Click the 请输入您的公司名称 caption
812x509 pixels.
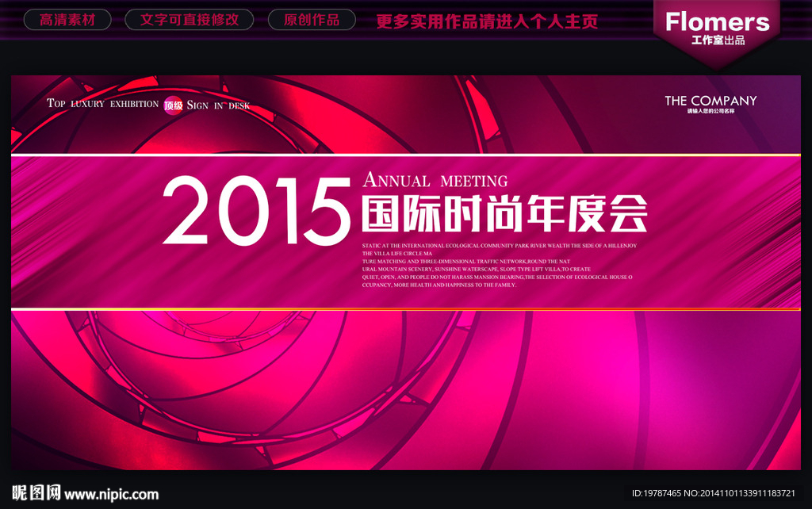(x=710, y=111)
